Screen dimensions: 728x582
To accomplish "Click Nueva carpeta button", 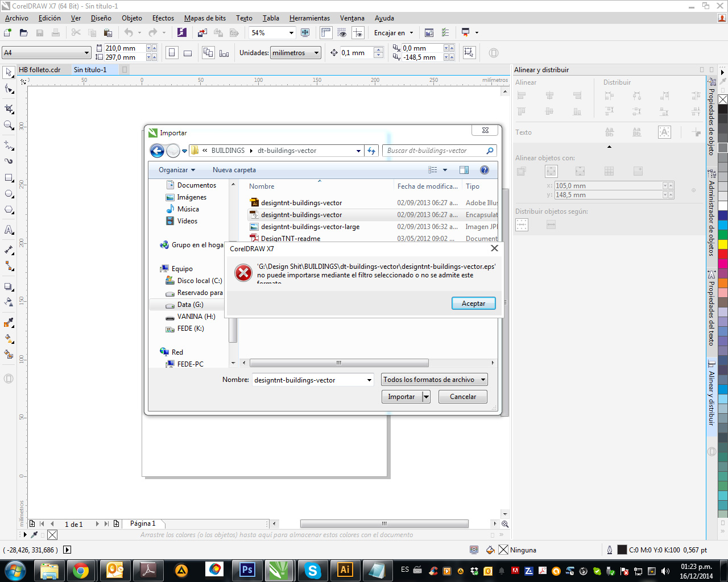I will (x=234, y=170).
